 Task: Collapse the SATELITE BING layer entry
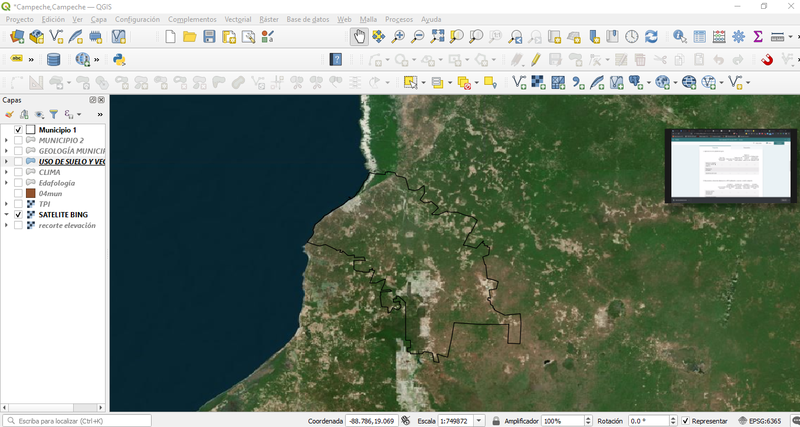[x=6, y=215]
